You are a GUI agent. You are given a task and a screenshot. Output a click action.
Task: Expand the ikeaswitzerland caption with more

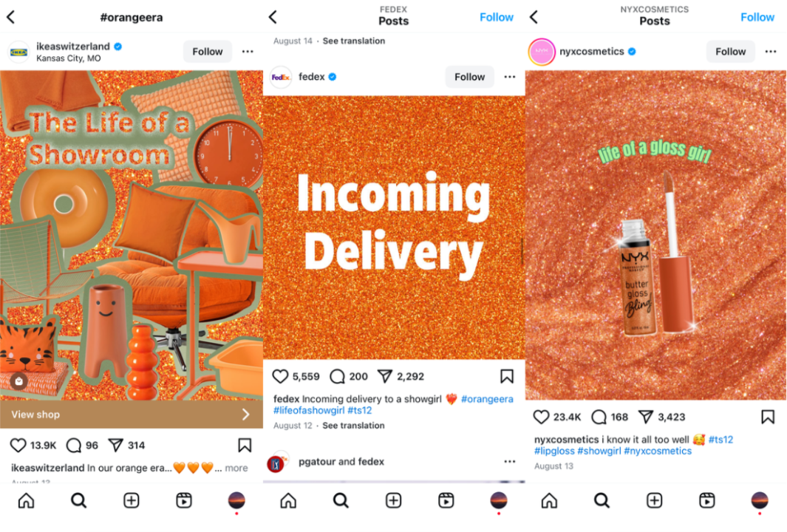(236, 468)
